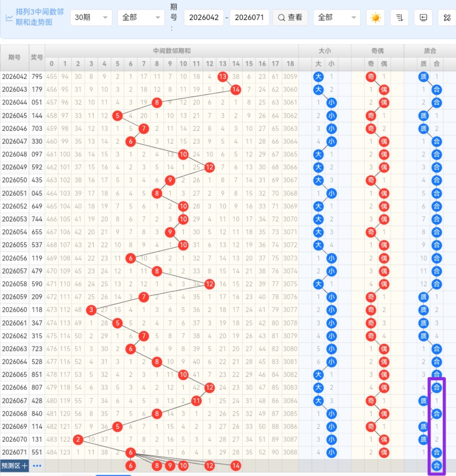Open the first 全部 dropdown next to 30期
Image resolution: width=456 pixels, height=476 pixels.
click(x=141, y=18)
